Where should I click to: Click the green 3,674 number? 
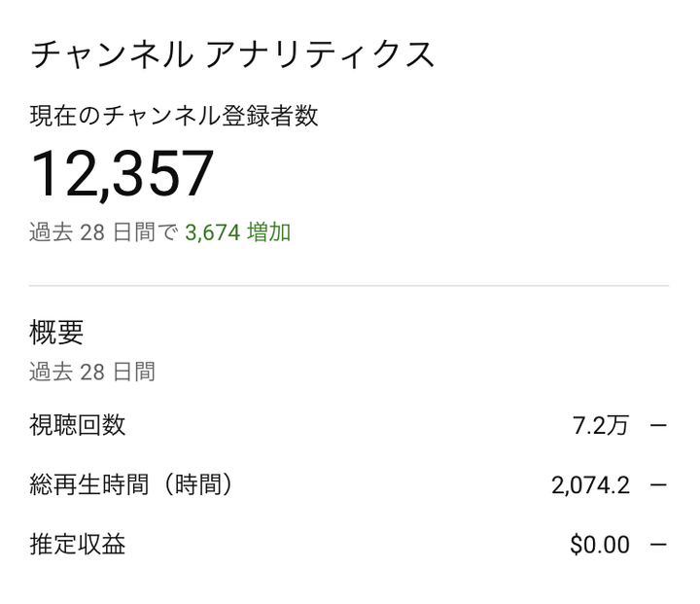212,232
